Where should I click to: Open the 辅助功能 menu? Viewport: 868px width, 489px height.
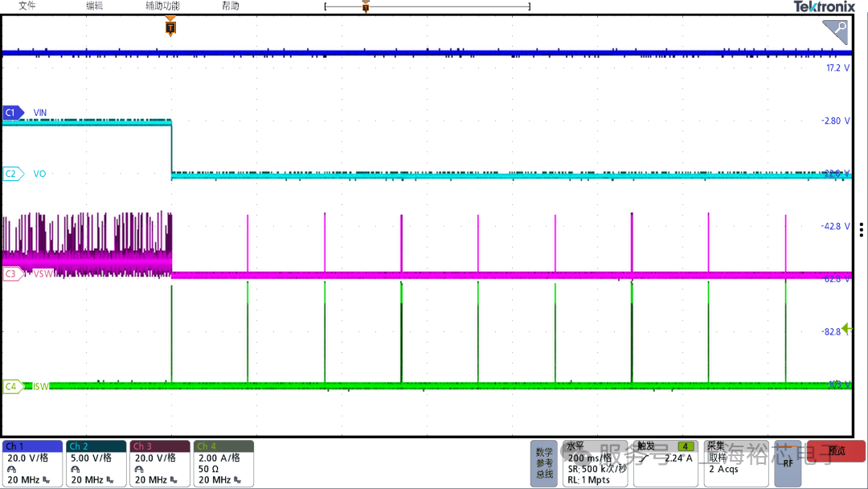(162, 6)
